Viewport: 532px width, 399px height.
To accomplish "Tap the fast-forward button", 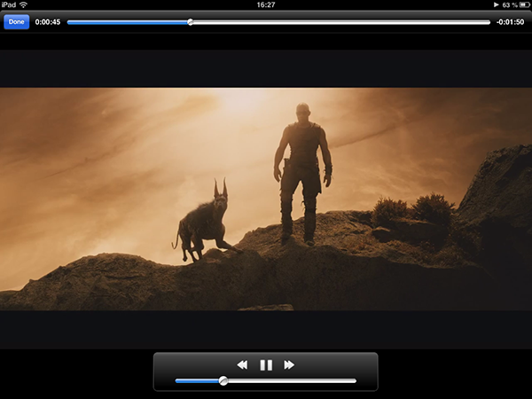I will tap(289, 365).
